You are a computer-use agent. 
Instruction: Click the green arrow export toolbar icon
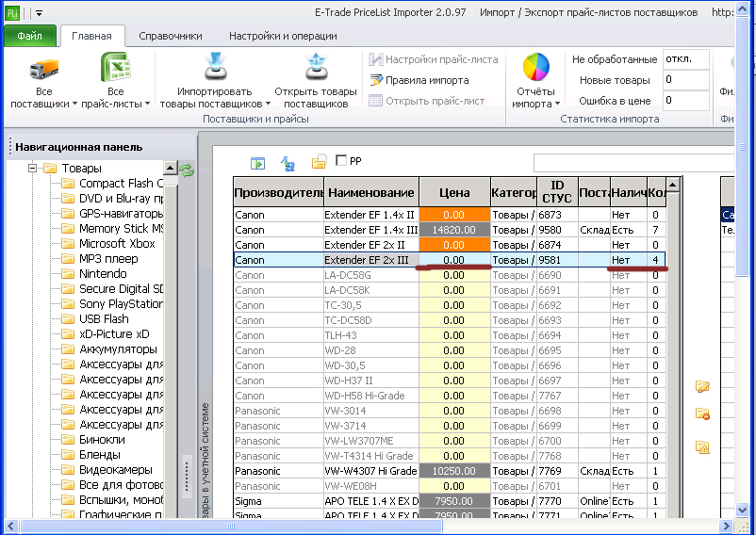coord(258,164)
